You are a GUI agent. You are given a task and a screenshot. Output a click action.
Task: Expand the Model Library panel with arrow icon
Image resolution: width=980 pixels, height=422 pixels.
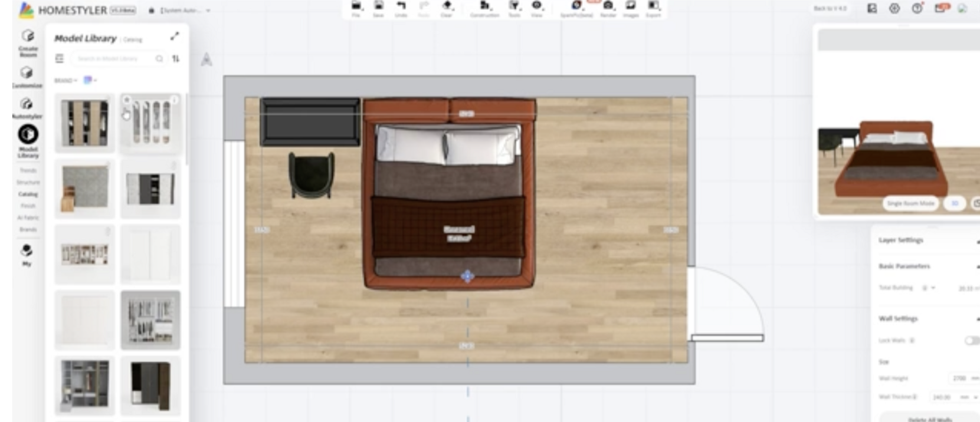click(x=175, y=36)
